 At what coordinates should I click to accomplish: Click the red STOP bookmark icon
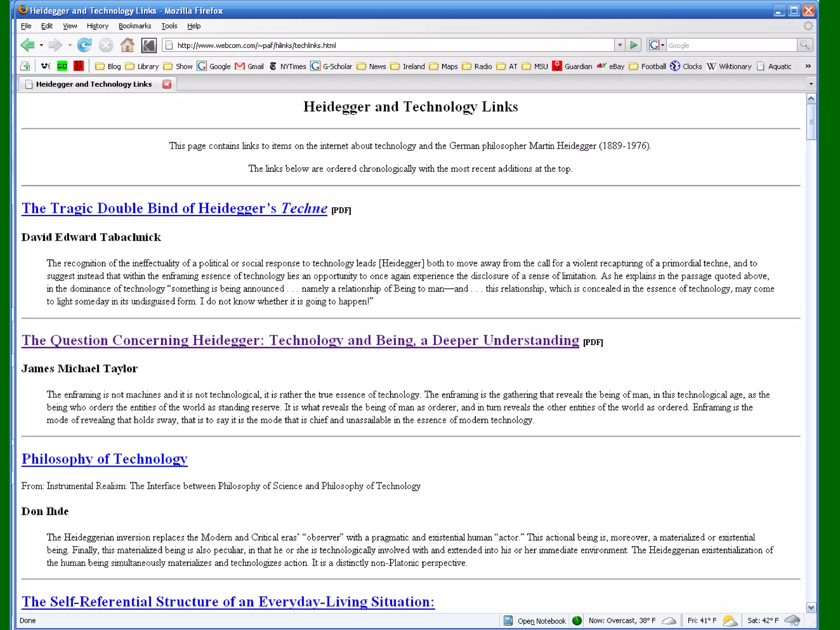78,66
